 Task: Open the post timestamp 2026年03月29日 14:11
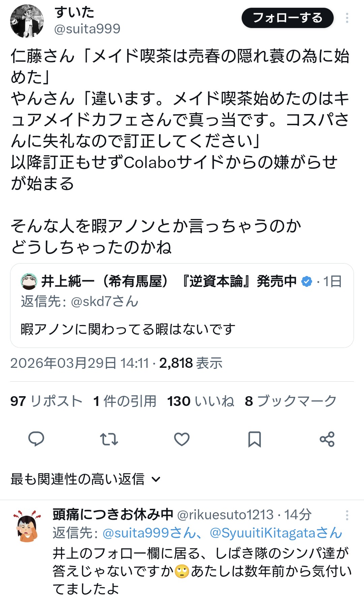80,363
